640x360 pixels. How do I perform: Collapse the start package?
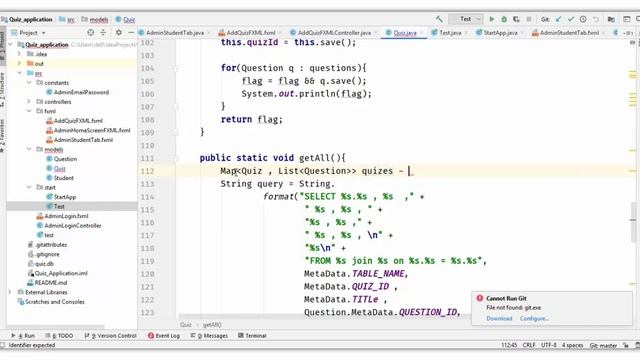click(29, 187)
